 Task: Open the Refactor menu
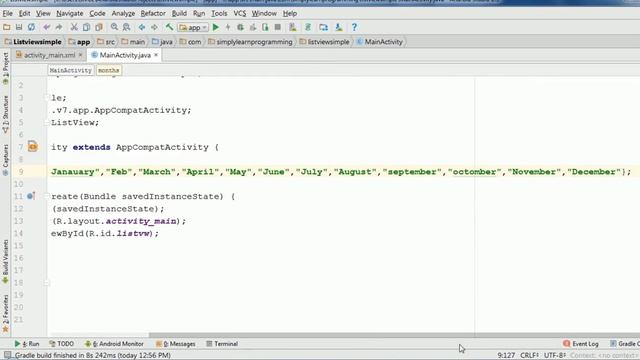tap(153, 13)
